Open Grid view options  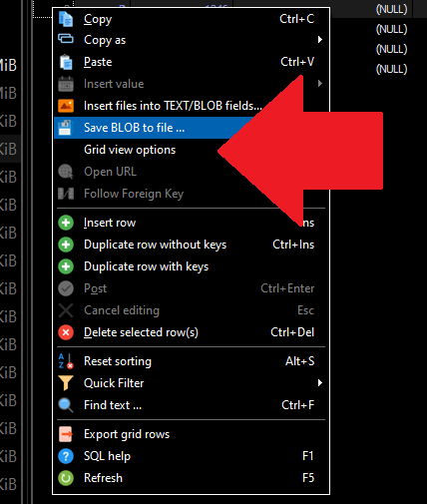tap(192, 150)
